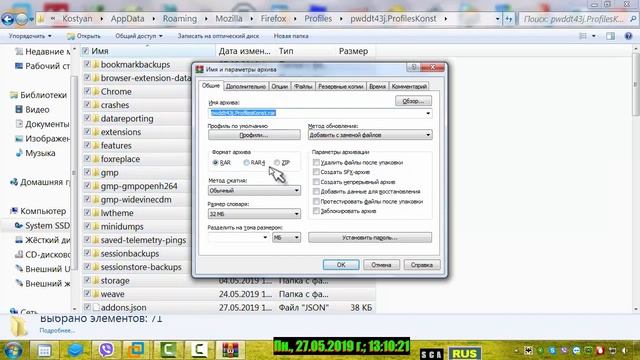Expand the 'Общий доступ' menu in Explorer
This screenshot has width=640, height=360.
tap(139, 36)
